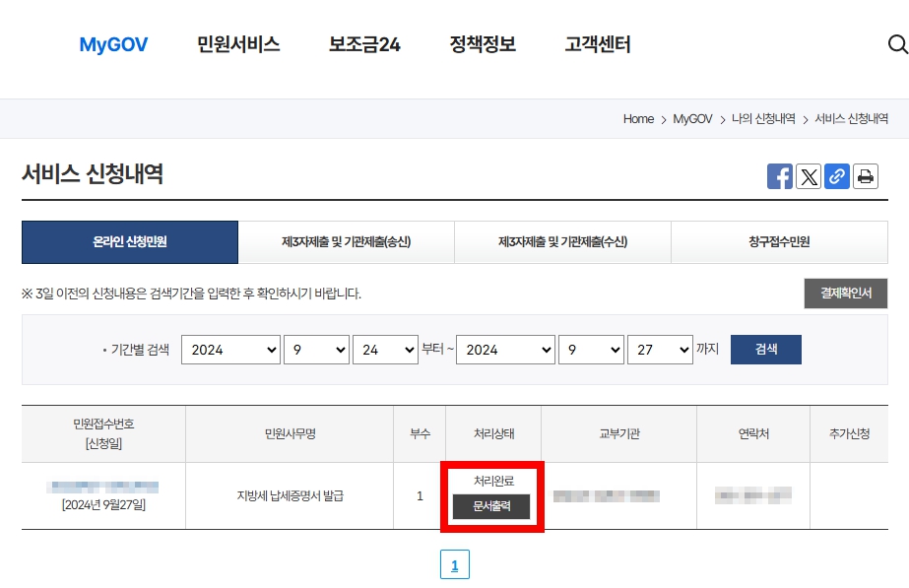This screenshot has width=909, height=588.
Task: Print page with printer icon
Action: click(866, 176)
